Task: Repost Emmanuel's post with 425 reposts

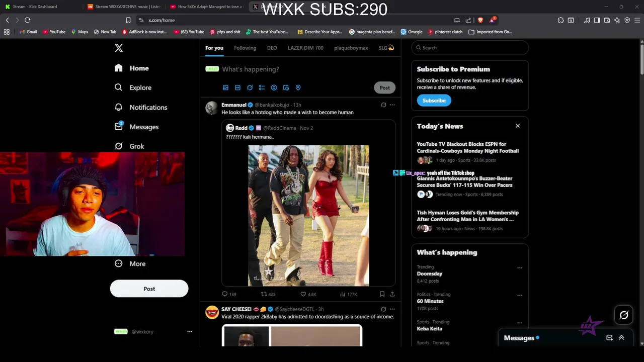Action: tap(268, 294)
